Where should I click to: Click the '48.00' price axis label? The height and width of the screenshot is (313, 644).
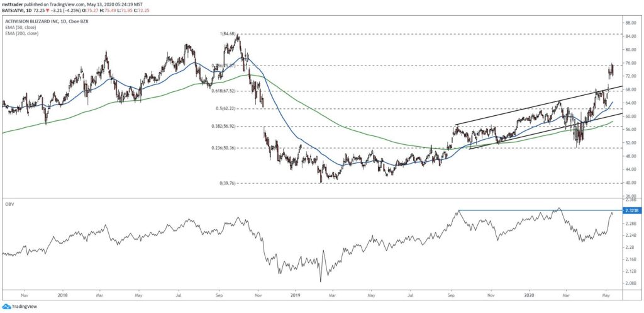coord(630,156)
